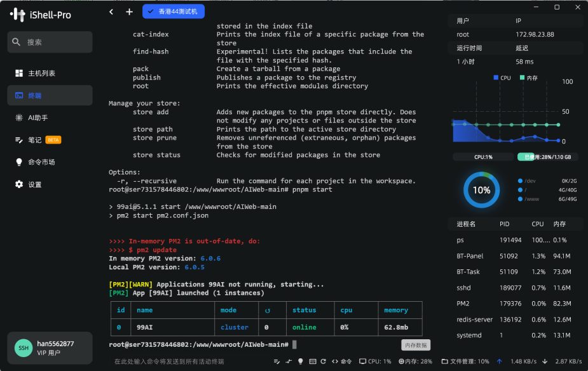Screen dimensions: 588x371
Task: Open the 命令 commands button
Action: 341,361
